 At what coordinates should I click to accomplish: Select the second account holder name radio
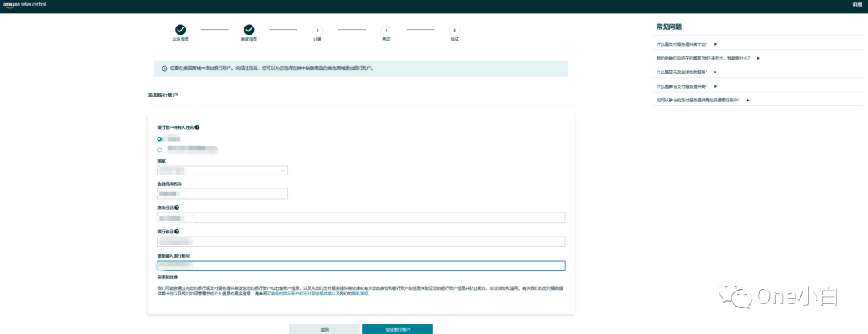159,150
